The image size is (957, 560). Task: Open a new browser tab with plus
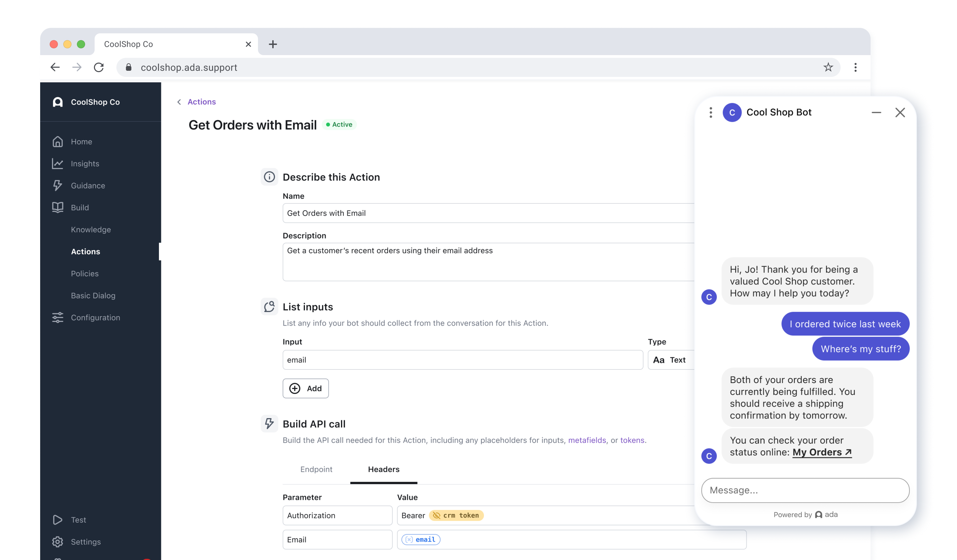click(273, 44)
